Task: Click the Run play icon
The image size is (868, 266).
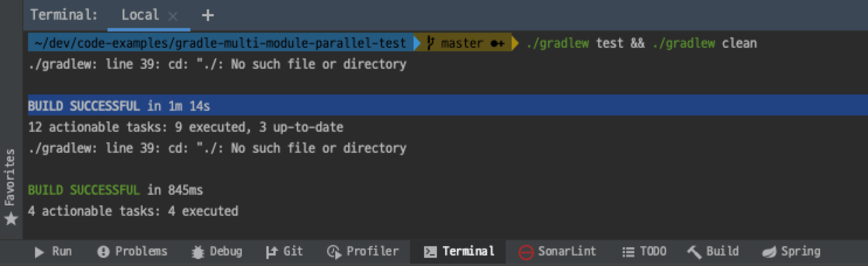Action: pos(39,252)
